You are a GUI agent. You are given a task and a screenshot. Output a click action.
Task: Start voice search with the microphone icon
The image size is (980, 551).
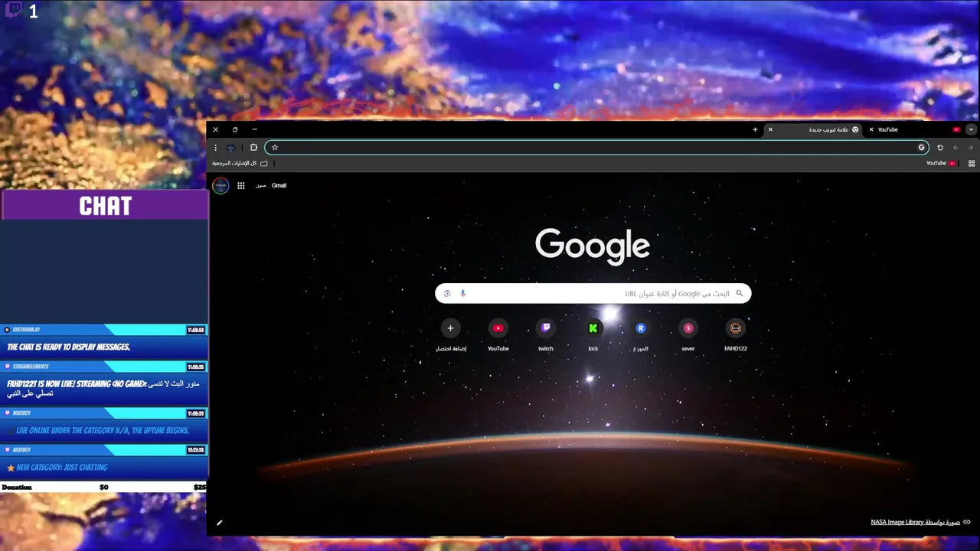point(462,293)
